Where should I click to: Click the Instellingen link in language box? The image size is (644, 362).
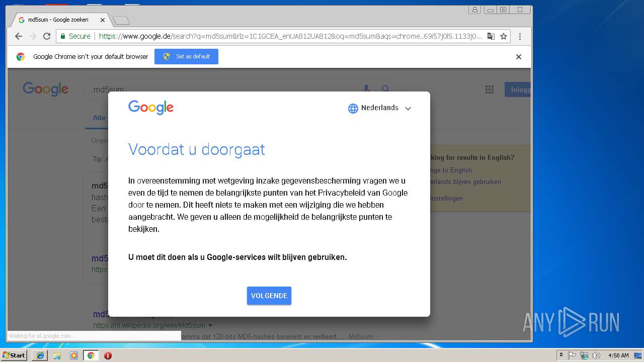(446, 198)
